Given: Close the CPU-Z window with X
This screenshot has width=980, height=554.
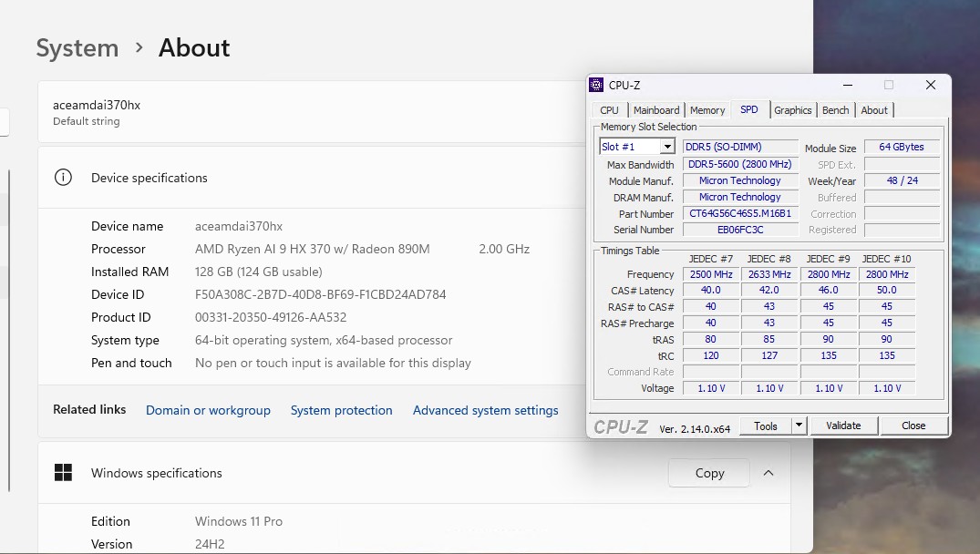Looking at the screenshot, I should coord(930,85).
